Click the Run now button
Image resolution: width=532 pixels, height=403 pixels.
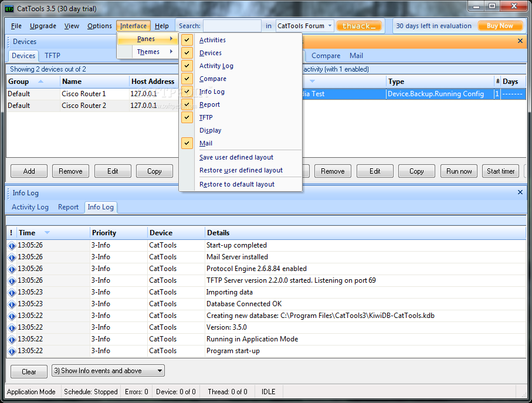tap(459, 171)
